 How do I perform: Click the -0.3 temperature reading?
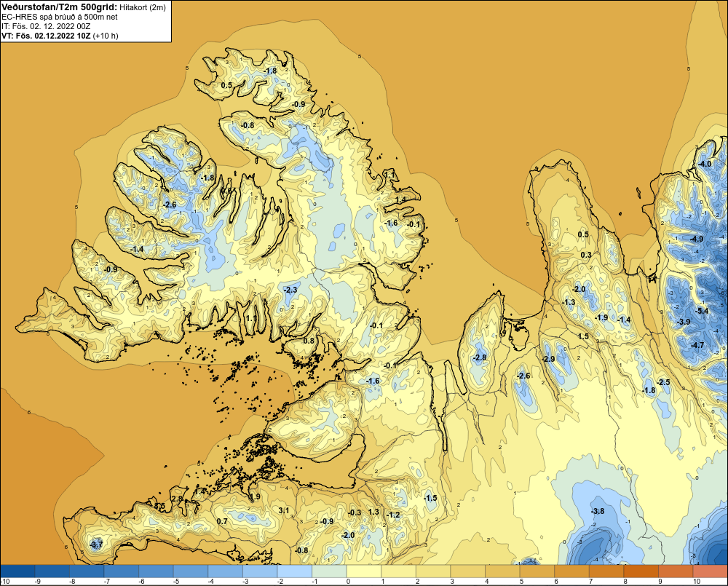[x=355, y=512]
